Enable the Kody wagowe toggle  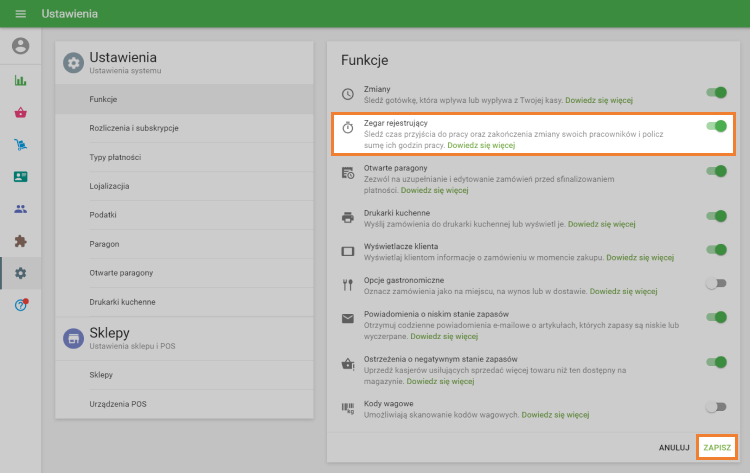(716, 406)
